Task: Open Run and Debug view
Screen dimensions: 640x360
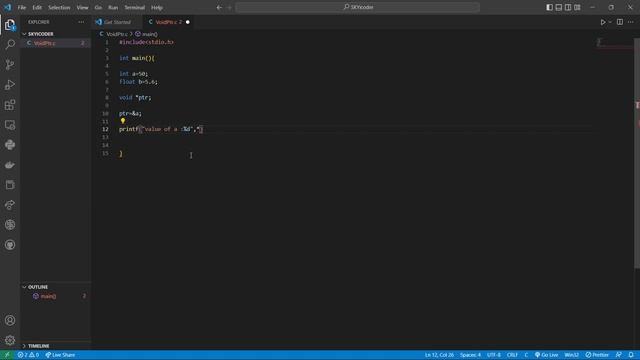Action: pos(10,84)
